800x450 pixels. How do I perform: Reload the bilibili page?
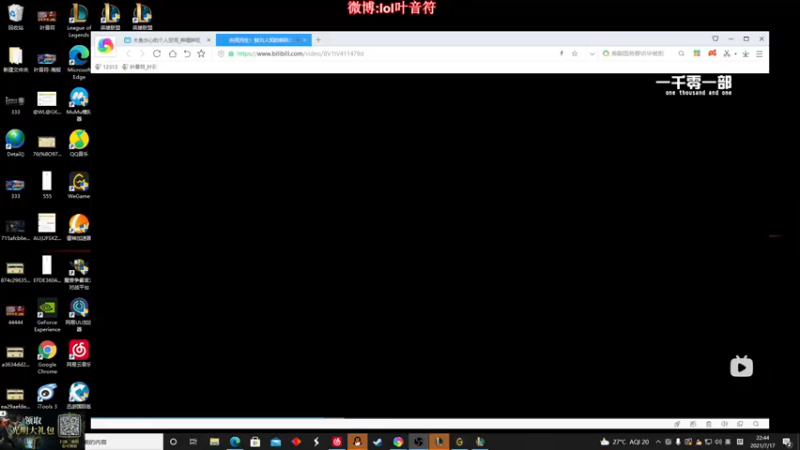157,54
